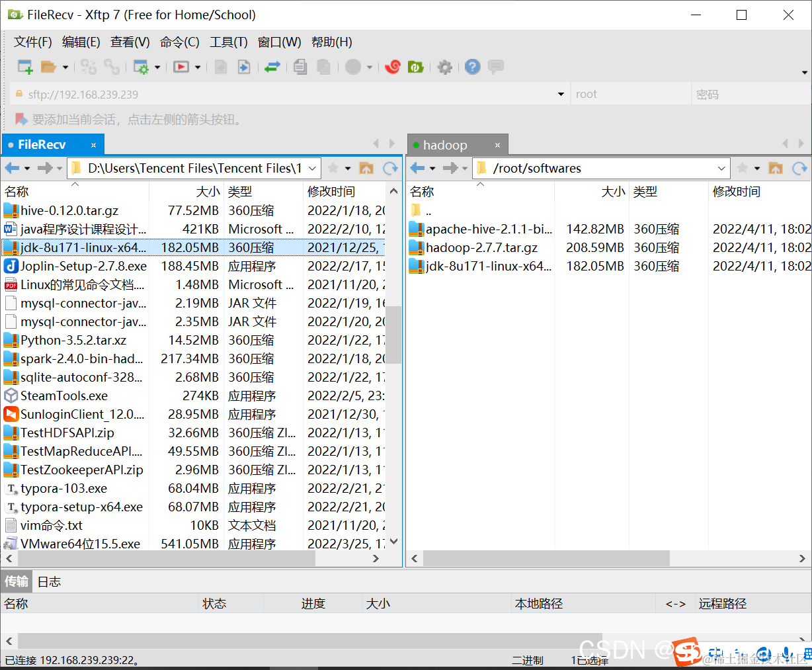812x670 pixels.
Task: Go back in remote hadoop pane
Action: (417, 168)
